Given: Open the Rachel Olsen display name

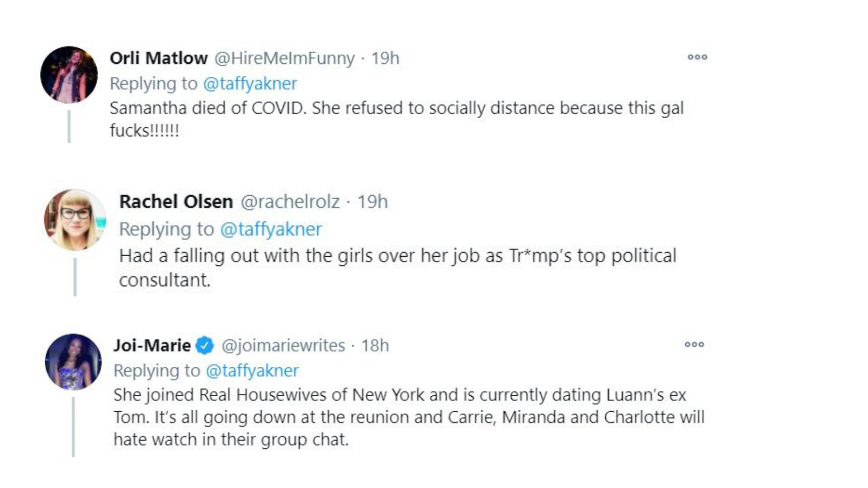Looking at the screenshot, I should [x=176, y=202].
